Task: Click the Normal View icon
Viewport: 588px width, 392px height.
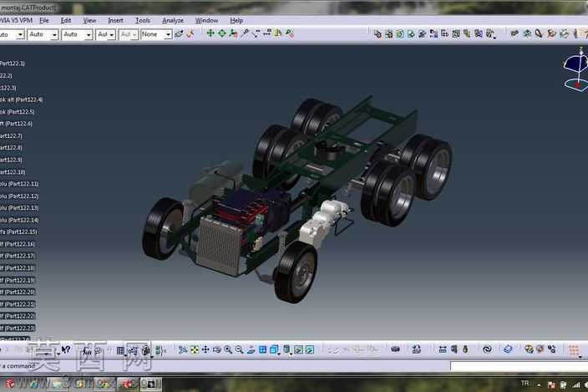Action: (x=251, y=349)
